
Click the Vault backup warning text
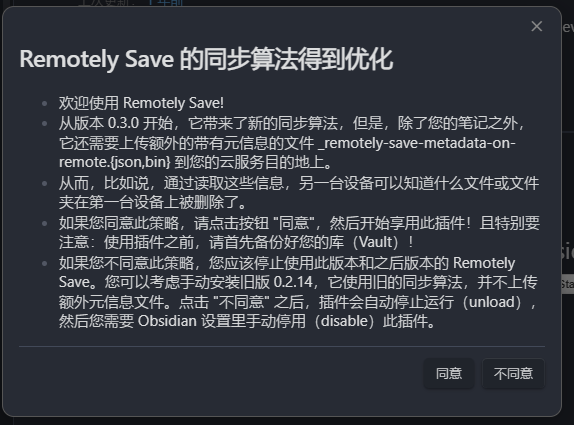[x=236, y=242]
